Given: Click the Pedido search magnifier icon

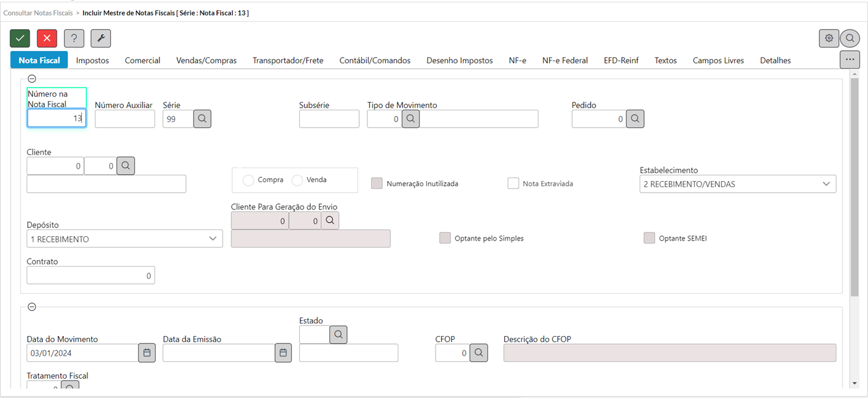Looking at the screenshot, I should coord(635,119).
